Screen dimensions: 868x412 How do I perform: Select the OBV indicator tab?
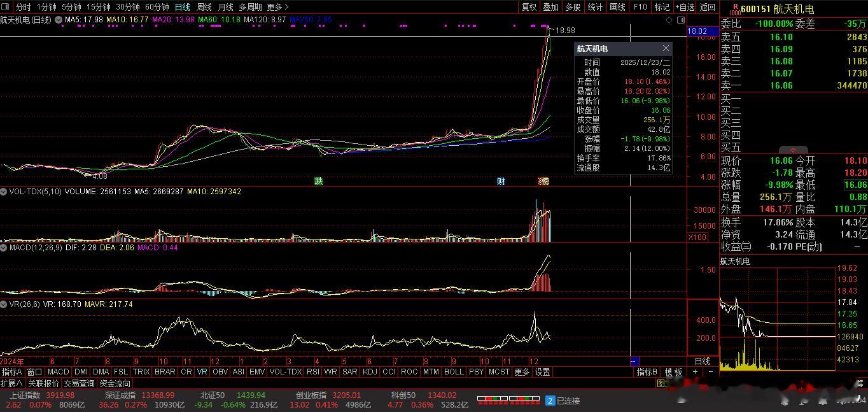[220, 372]
